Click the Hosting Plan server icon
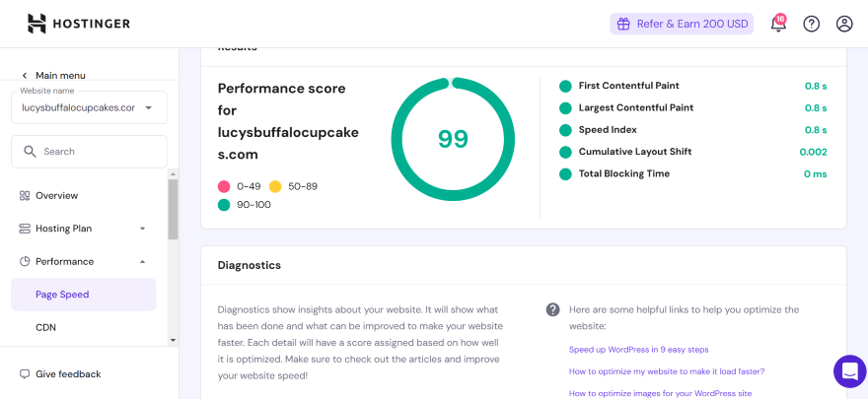 tap(25, 229)
